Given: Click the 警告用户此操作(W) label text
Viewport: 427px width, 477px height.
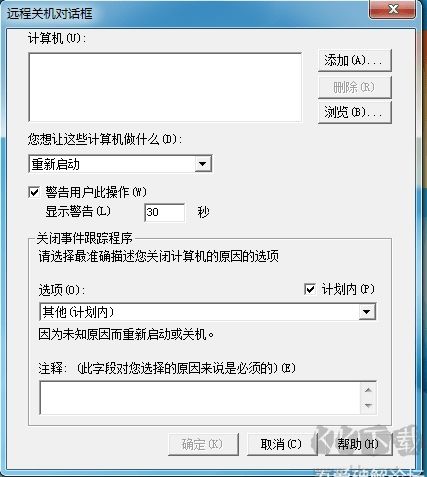Looking at the screenshot, I should pyautogui.click(x=96, y=192).
